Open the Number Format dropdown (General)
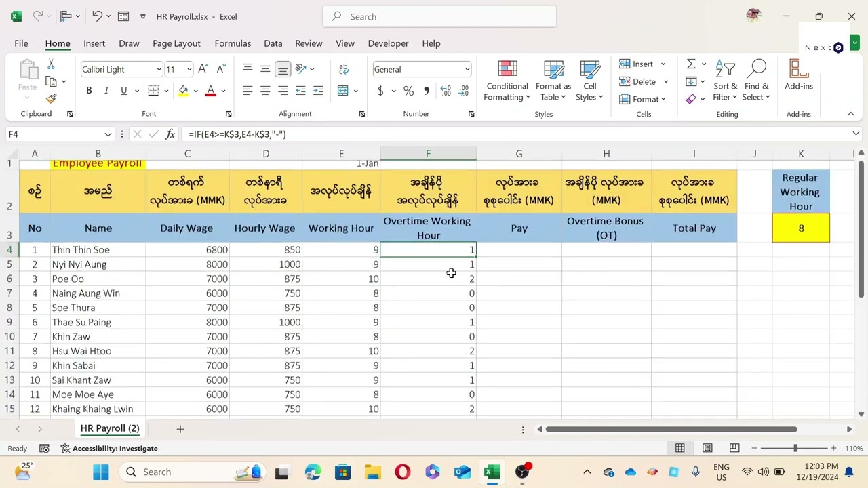This screenshot has width=868, height=488. [x=467, y=69]
